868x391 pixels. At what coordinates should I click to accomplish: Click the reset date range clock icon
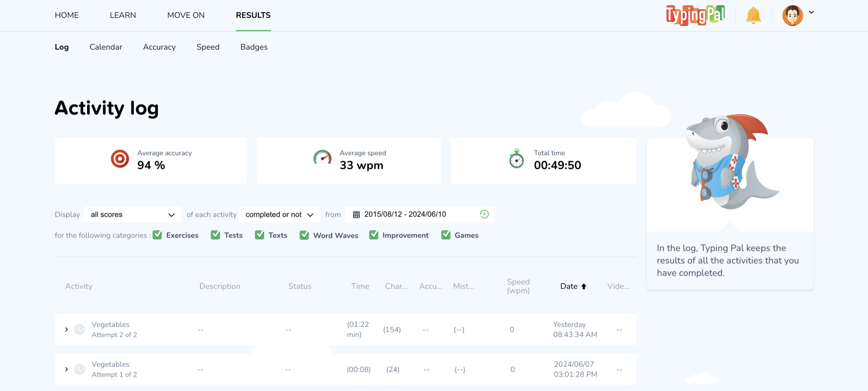tap(484, 214)
